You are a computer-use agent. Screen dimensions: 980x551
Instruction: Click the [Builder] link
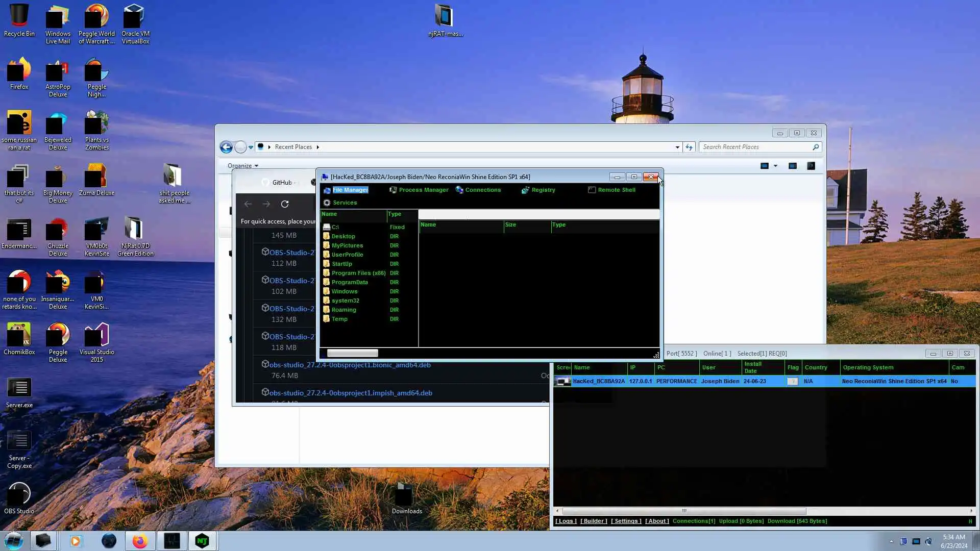tap(594, 521)
